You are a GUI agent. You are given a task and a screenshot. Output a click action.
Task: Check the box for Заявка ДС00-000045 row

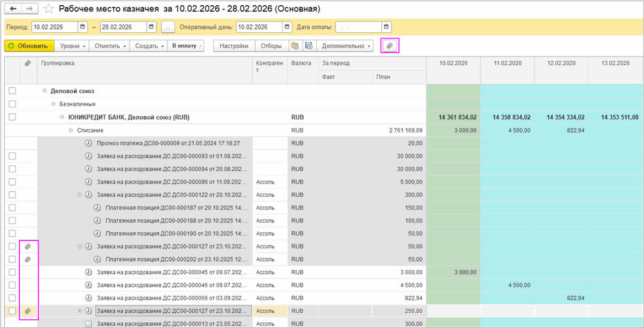pos(12,272)
